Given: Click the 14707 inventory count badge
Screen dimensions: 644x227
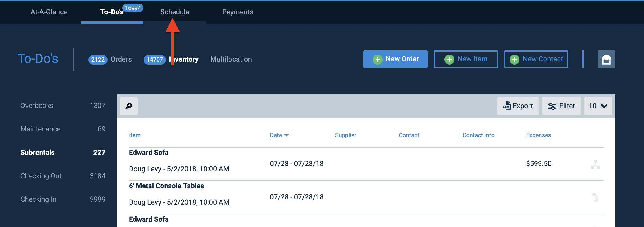Looking at the screenshot, I should point(155,60).
